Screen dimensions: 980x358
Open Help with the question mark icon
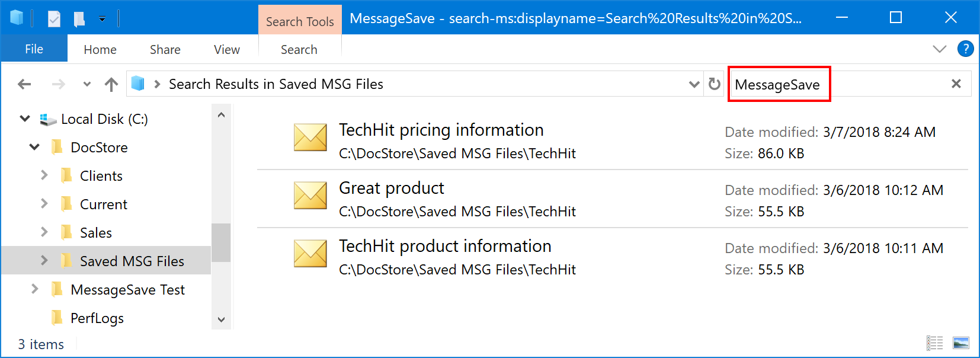tap(966, 49)
